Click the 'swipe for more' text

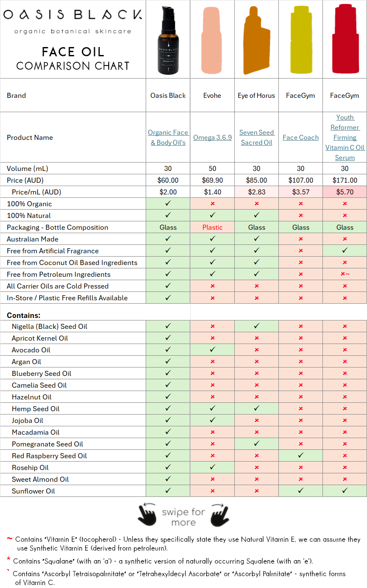(x=183, y=517)
